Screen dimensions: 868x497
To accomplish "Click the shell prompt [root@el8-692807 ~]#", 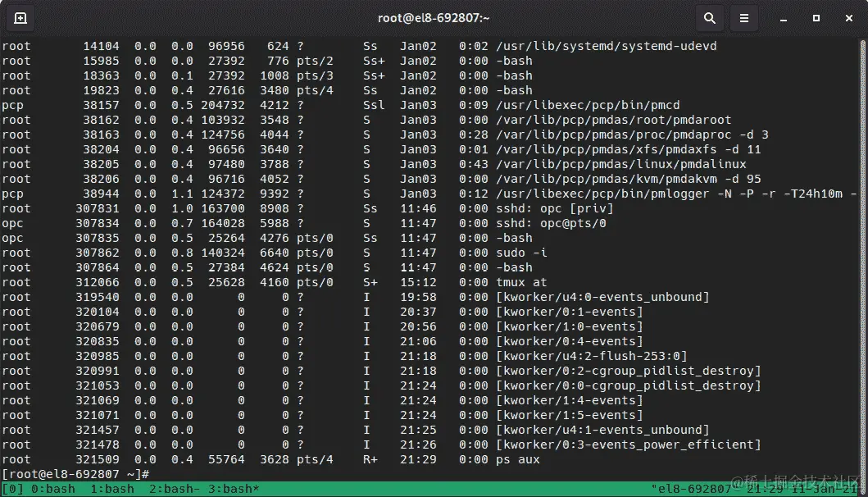I will coord(75,474).
